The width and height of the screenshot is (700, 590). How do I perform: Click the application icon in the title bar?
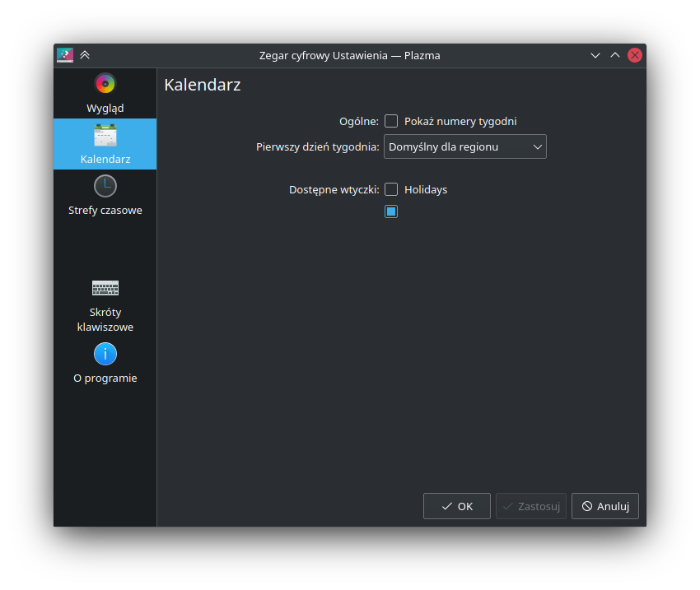pos(65,55)
